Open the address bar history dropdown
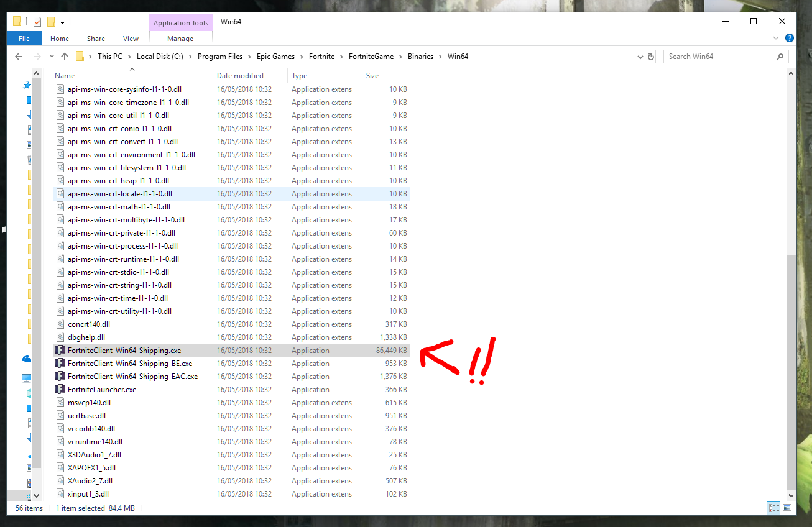Viewport: 812px width, 527px height. 640,56
